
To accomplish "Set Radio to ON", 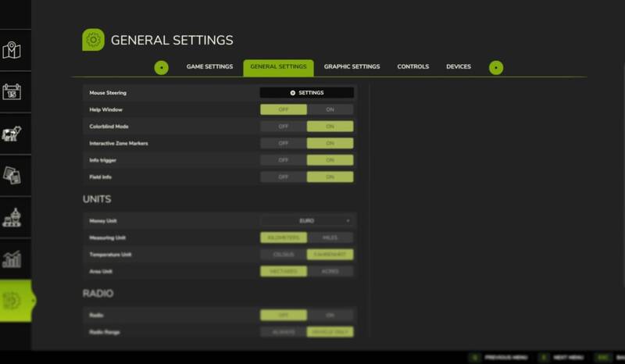I will tap(330, 315).
